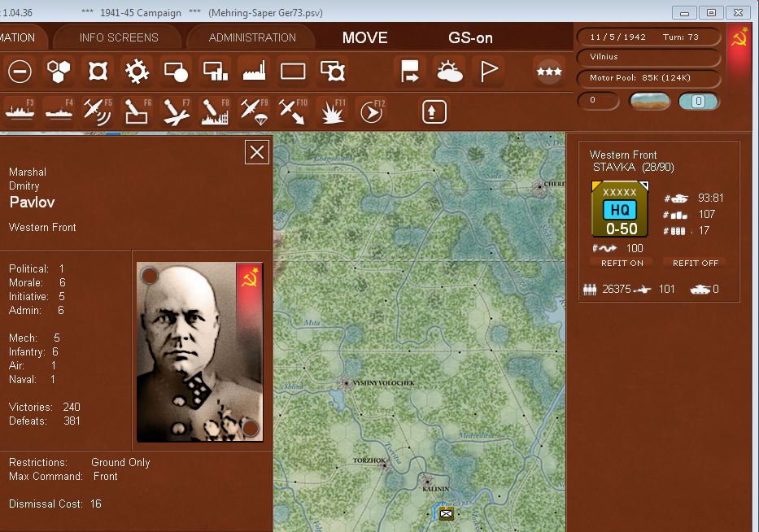759x532 pixels.
Task: Click the outlined pennant flag icon
Action: (x=489, y=72)
